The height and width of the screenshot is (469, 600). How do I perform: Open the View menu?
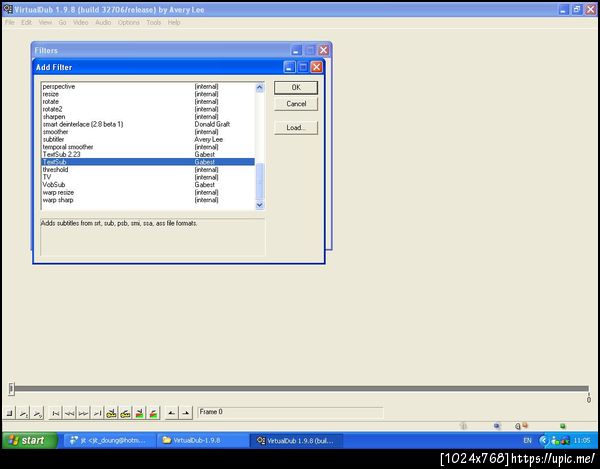click(x=45, y=23)
